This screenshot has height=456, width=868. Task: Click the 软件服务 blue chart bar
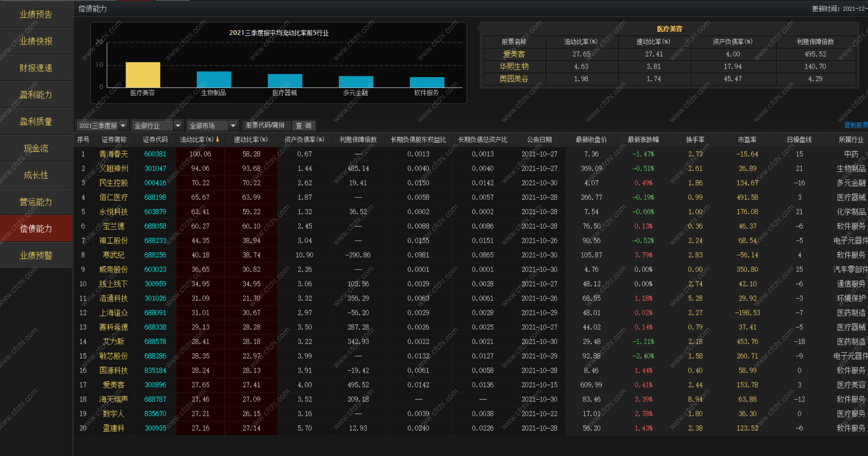[x=427, y=82]
